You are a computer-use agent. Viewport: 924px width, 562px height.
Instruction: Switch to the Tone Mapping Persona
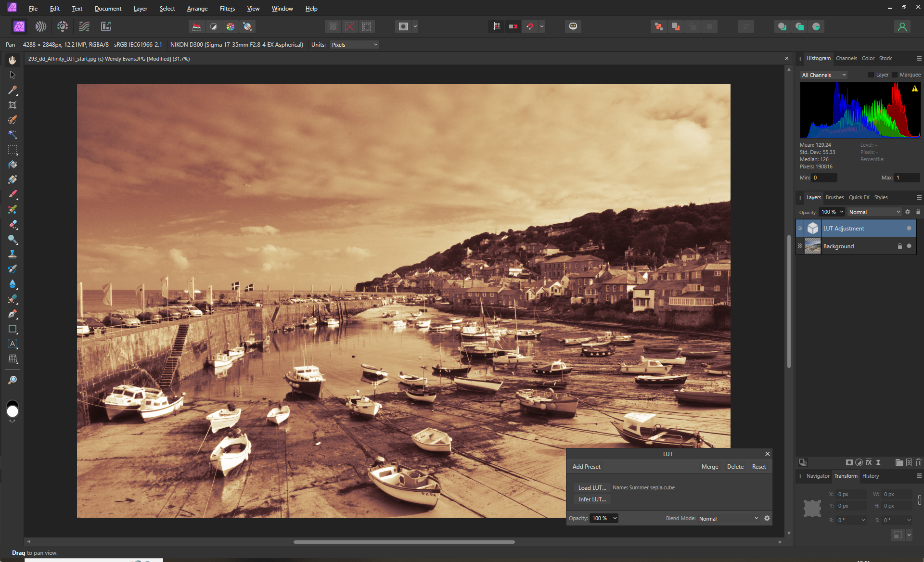pyautogui.click(x=84, y=26)
